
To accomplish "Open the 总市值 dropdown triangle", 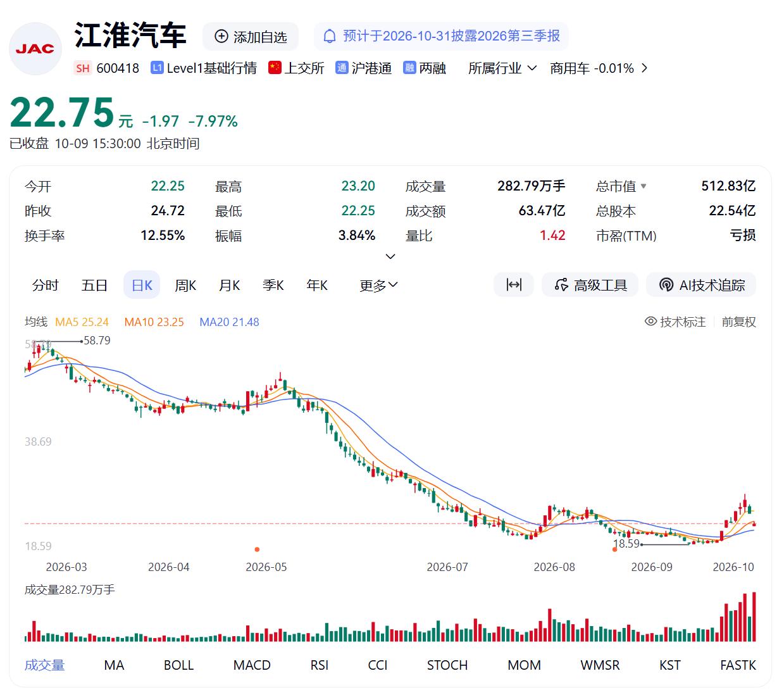I will pos(644,186).
